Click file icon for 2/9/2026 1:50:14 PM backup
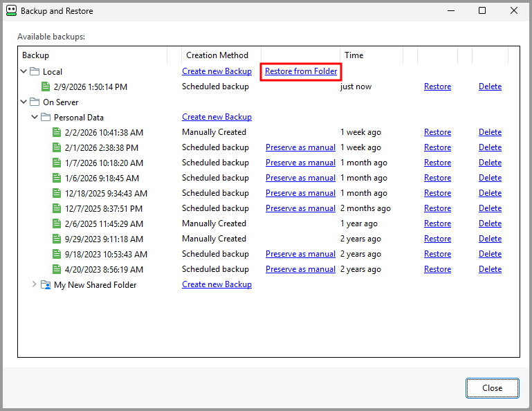The height and width of the screenshot is (411, 532). click(46, 86)
